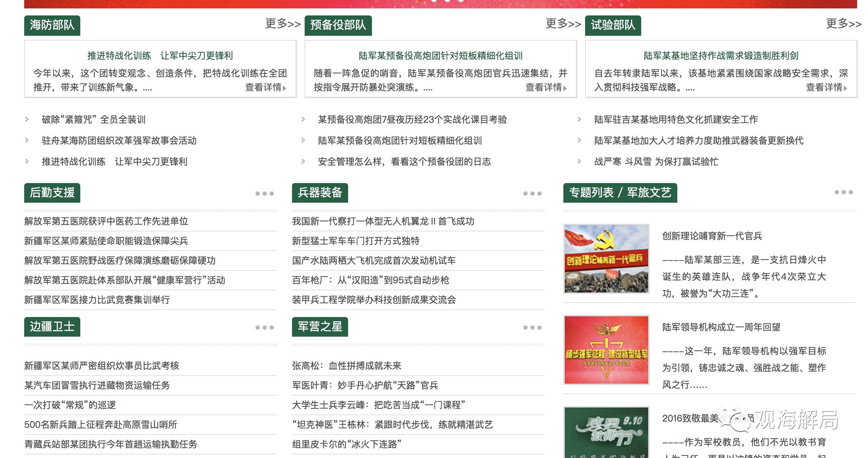This screenshot has height=458, width=868.
Task: Click three-dot icon beside 边疆卫士 heading
Action: (x=264, y=328)
